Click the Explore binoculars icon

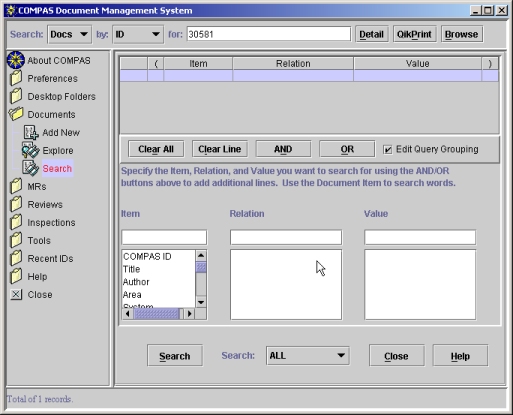31,150
